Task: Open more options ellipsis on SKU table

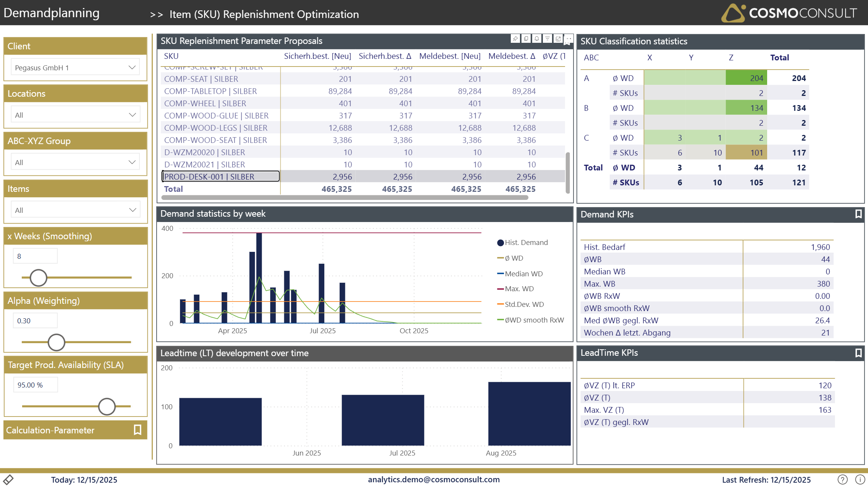Action: 568,39
